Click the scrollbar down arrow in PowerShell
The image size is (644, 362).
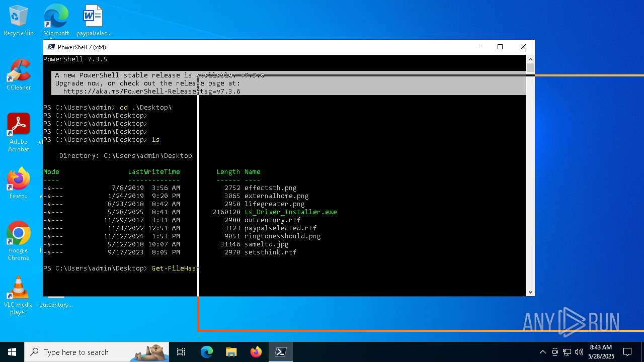click(x=530, y=292)
